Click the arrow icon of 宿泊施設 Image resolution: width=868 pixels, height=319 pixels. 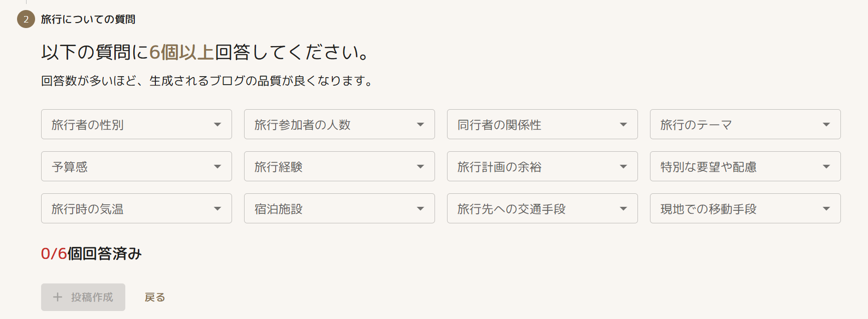(420, 209)
